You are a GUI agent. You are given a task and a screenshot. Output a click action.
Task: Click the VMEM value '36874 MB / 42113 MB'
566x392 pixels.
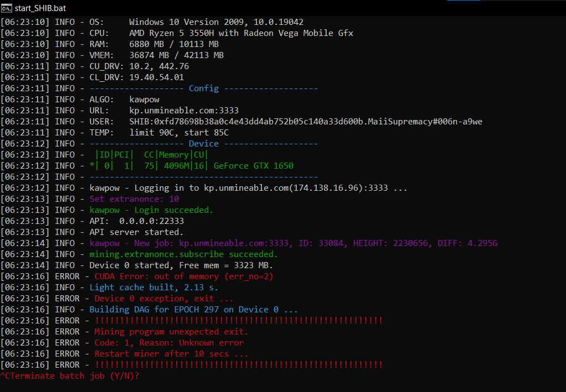point(176,55)
